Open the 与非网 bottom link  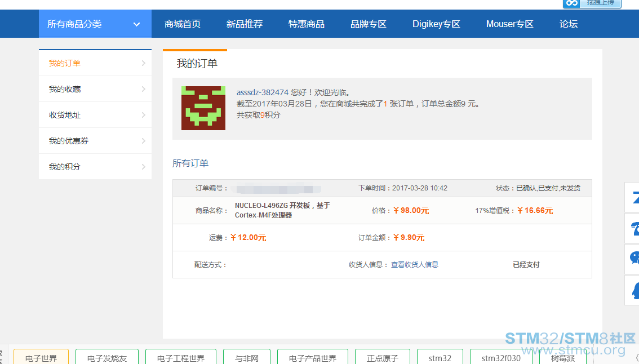pos(247,357)
